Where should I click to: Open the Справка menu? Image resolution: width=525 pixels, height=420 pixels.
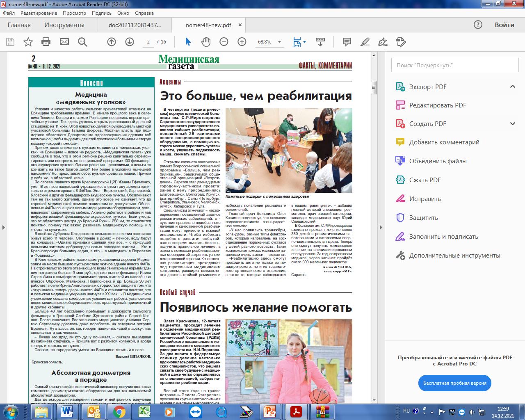click(x=144, y=13)
